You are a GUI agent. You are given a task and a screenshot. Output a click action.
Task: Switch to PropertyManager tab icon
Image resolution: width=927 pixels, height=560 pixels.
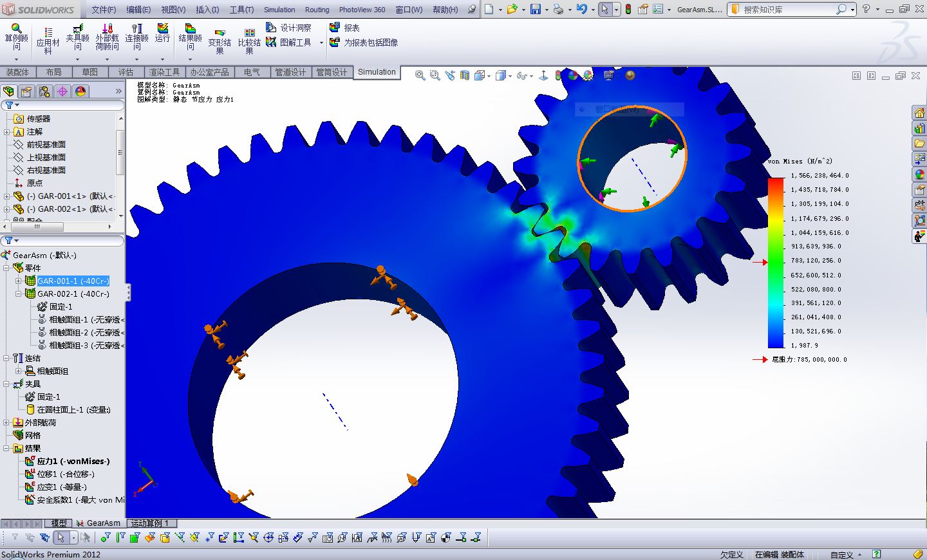tap(26, 91)
